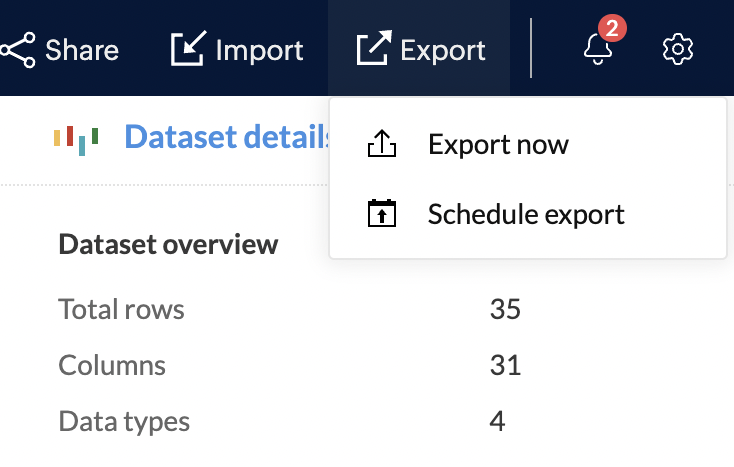Click the upload icon beside Export now

tap(382, 145)
